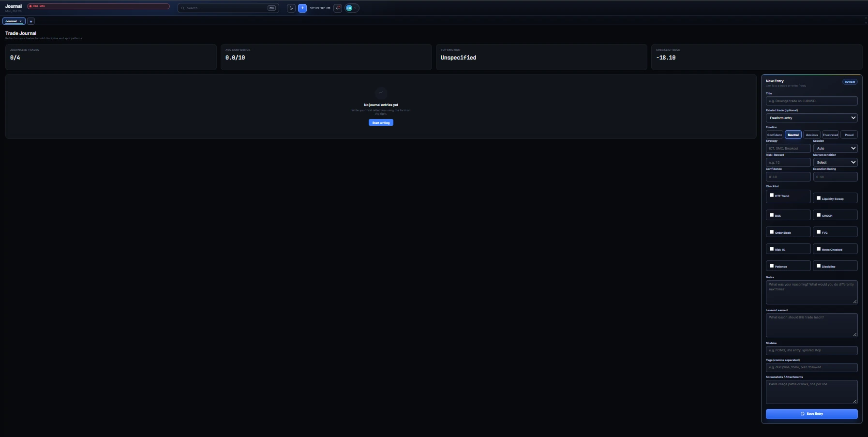The width and height of the screenshot is (868, 437).
Task: Click the Risk : Reward input
Action: click(x=788, y=162)
